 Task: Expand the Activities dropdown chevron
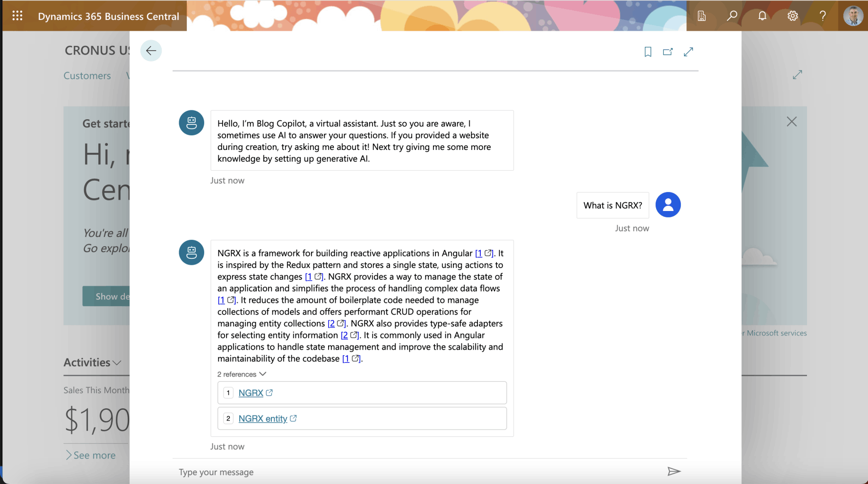[x=117, y=363]
